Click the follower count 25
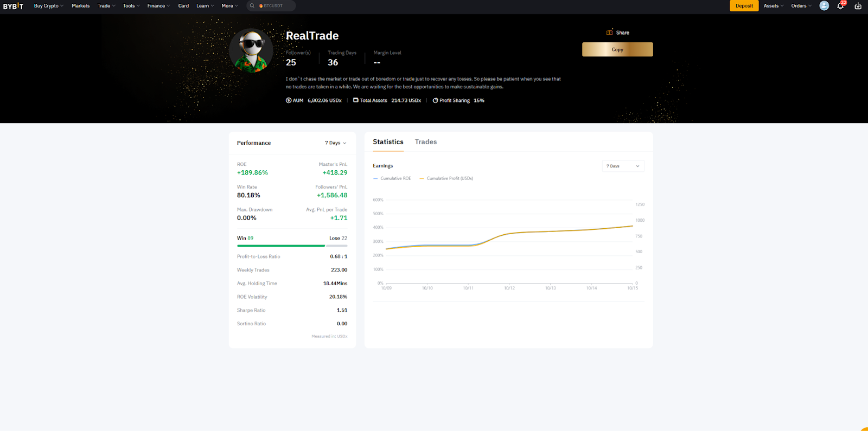Screen dimensions: 868x431 [291, 62]
